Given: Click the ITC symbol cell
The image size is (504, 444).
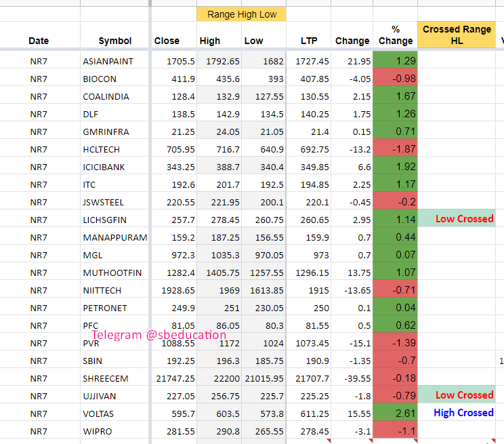Looking at the screenshot, I should (x=114, y=184).
